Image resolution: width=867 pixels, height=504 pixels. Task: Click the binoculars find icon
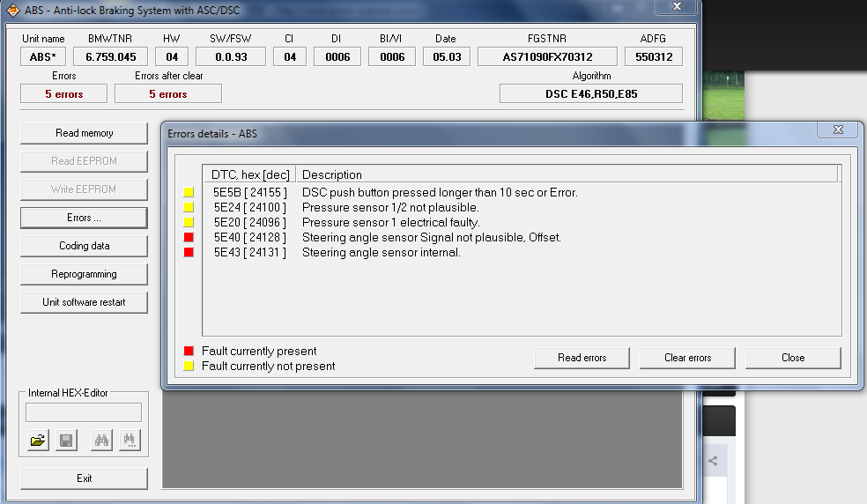(x=101, y=441)
